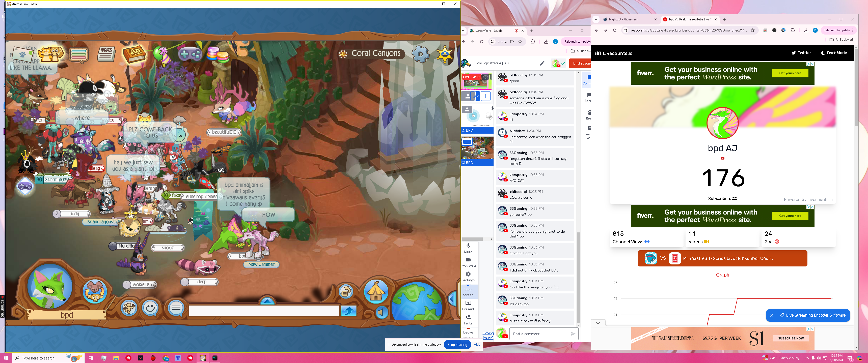Click the blue arrow send chat button
Viewport: 868px width, 363px height.
pyautogui.click(x=349, y=311)
